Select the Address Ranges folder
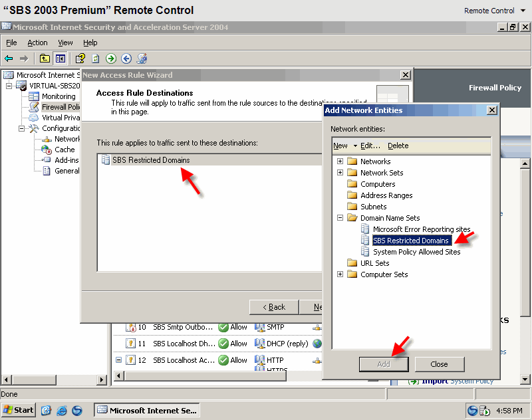This screenshot has height=420, width=532. [386, 195]
